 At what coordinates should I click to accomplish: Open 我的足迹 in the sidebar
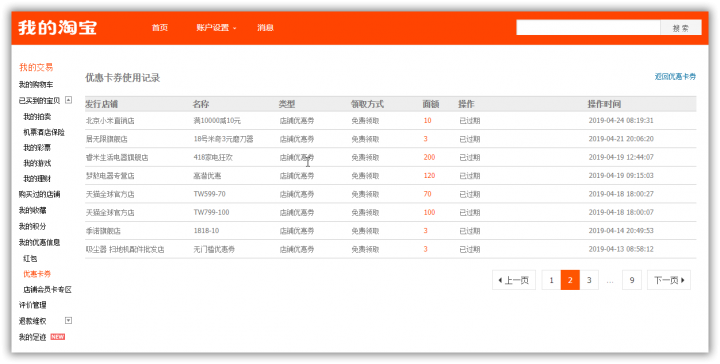tap(33, 337)
